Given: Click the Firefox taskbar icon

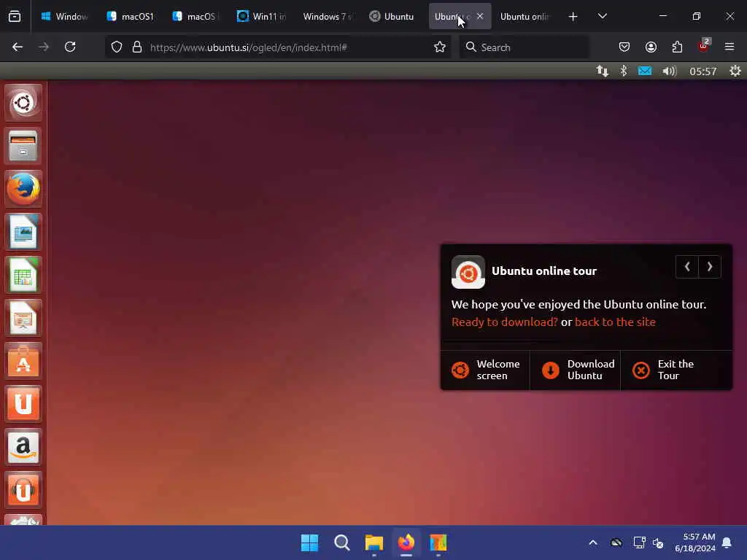Looking at the screenshot, I should click(406, 542).
